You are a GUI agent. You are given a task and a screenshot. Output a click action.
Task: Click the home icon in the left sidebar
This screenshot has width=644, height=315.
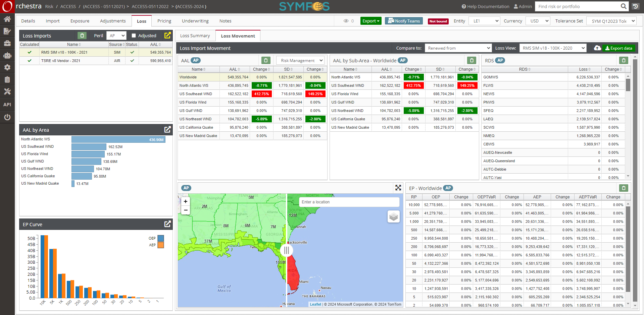coord(7,19)
